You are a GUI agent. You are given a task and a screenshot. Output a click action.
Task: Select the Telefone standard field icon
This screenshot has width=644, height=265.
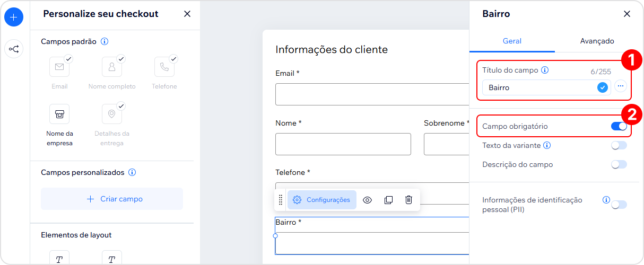pos(164,67)
